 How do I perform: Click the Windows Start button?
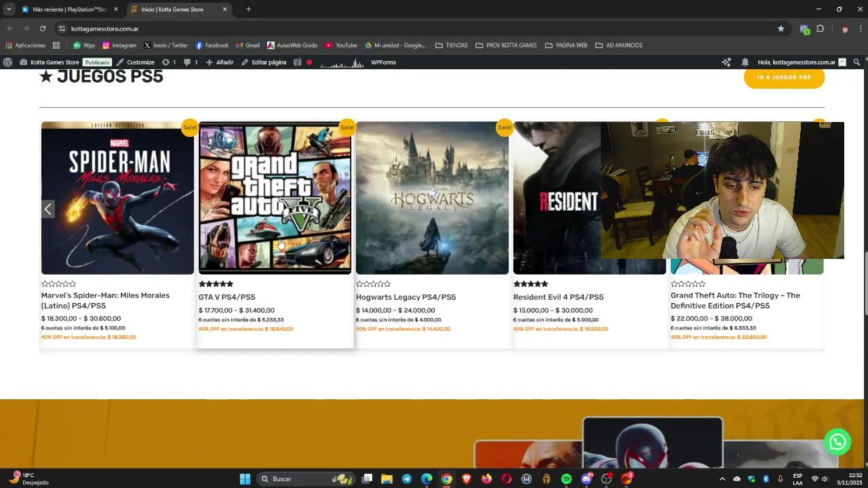(245, 479)
